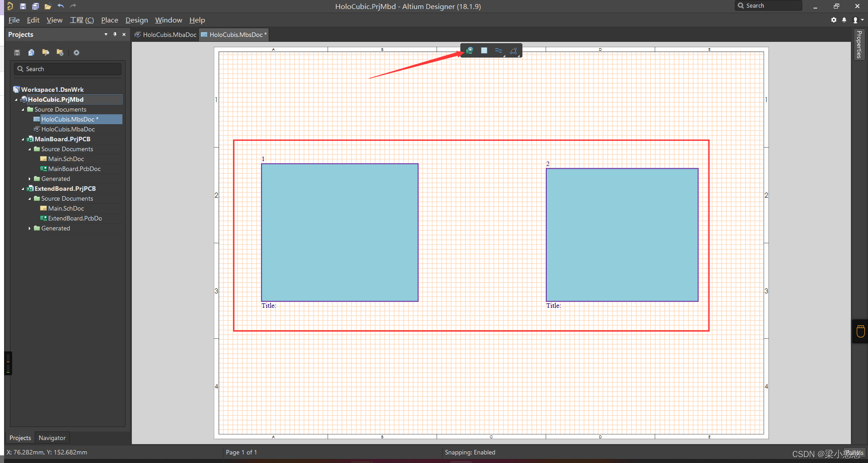Open the user account dropdown
This screenshot has width=868, height=463.
coord(858,20)
